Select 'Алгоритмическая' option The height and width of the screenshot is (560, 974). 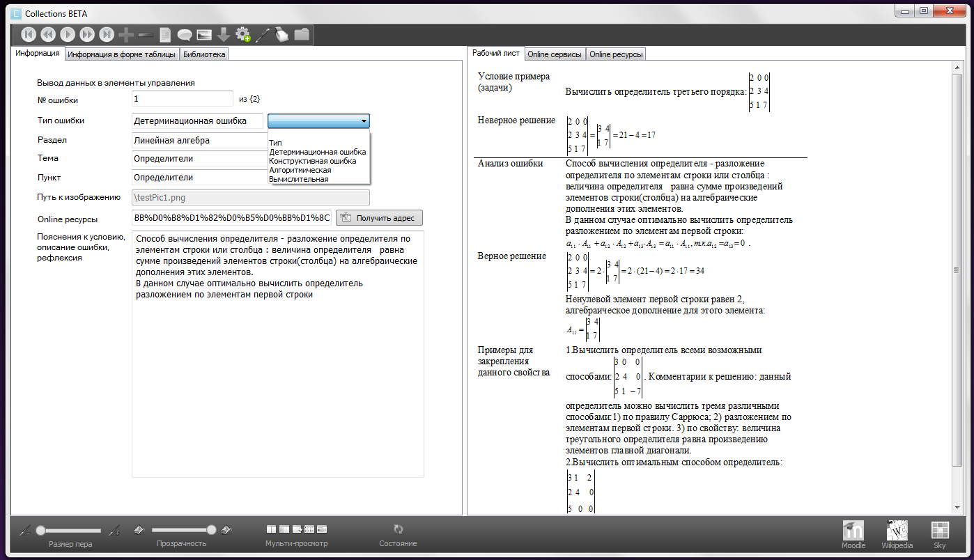click(x=300, y=170)
